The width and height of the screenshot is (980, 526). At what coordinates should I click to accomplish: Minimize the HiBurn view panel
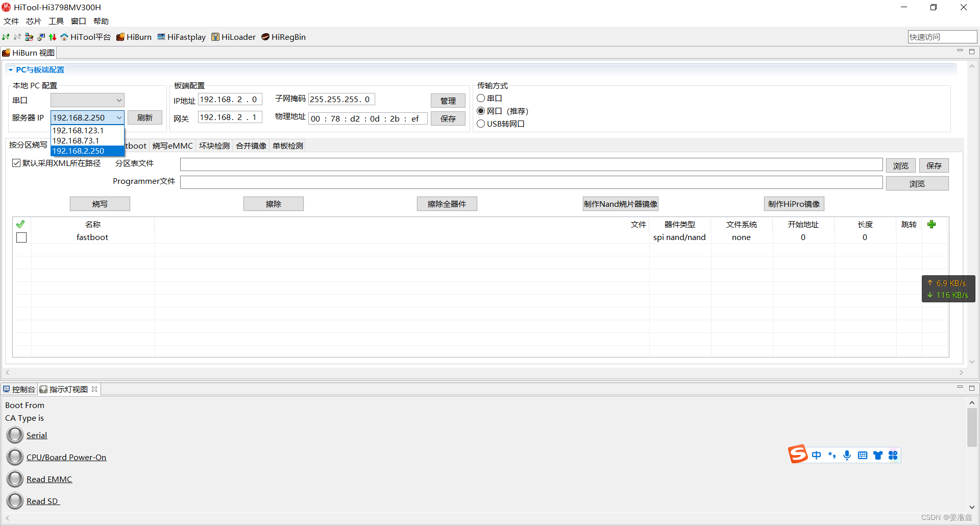960,52
